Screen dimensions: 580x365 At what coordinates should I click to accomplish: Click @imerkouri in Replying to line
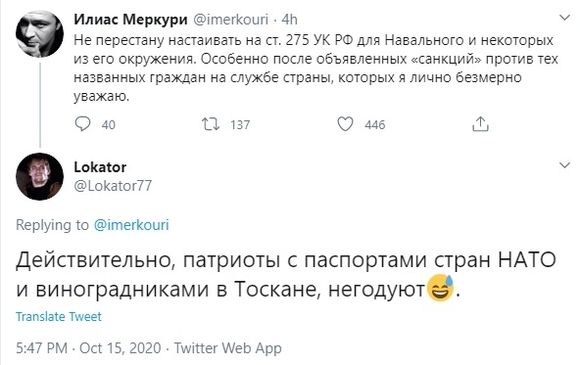tap(131, 225)
